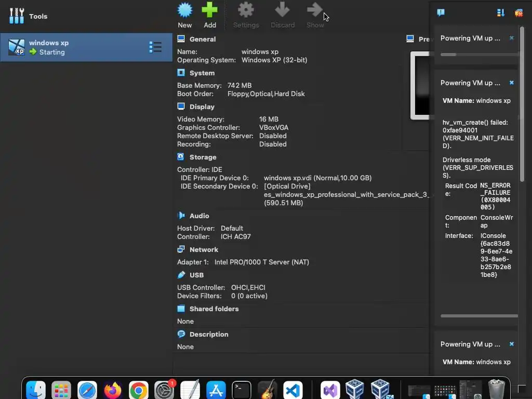532x399 pixels.
Task: Open the Settings gear toolbar button
Action: point(246,10)
